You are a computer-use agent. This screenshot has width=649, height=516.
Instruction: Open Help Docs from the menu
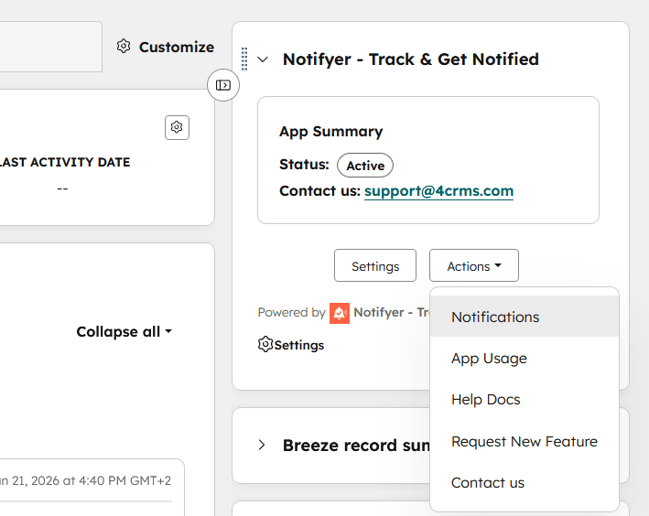(x=486, y=400)
